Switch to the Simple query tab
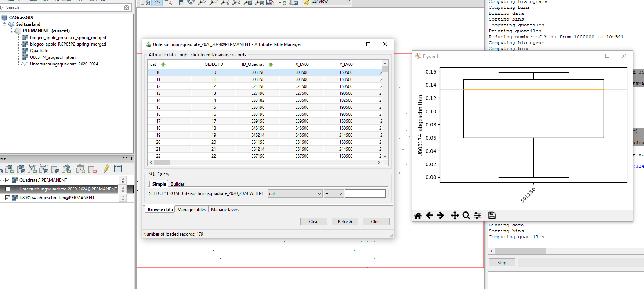This screenshot has width=644, height=289. click(159, 184)
